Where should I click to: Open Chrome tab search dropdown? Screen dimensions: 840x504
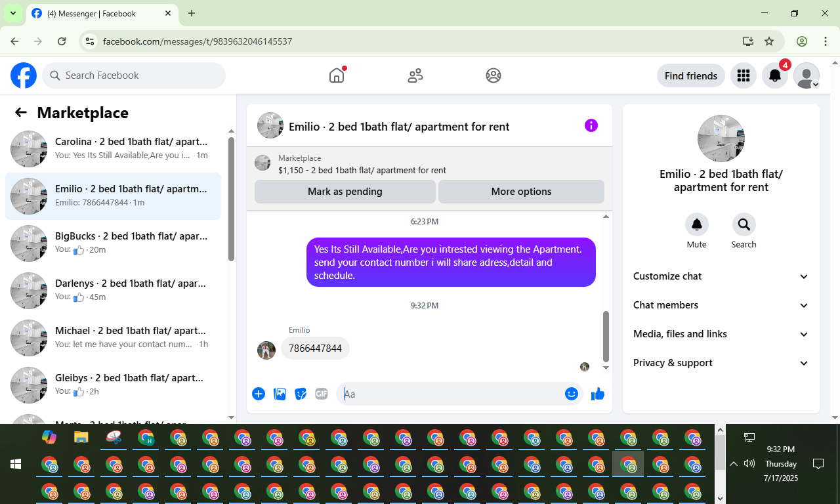(12, 13)
